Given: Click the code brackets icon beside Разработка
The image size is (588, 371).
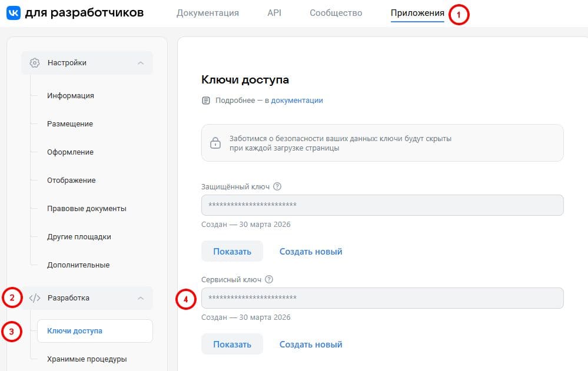Looking at the screenshot, I should [35, 298].
